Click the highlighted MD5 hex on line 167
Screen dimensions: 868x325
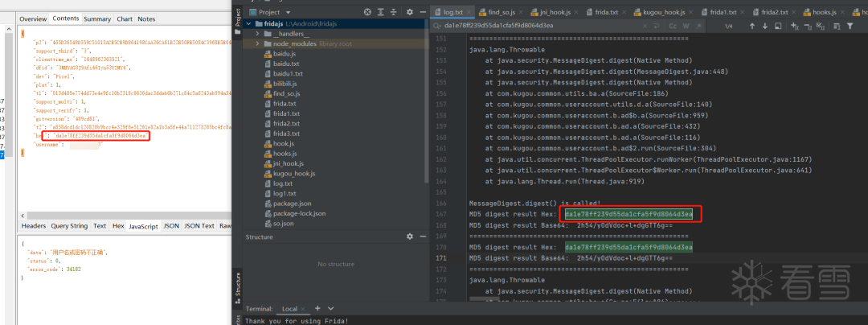click(628, 214)
